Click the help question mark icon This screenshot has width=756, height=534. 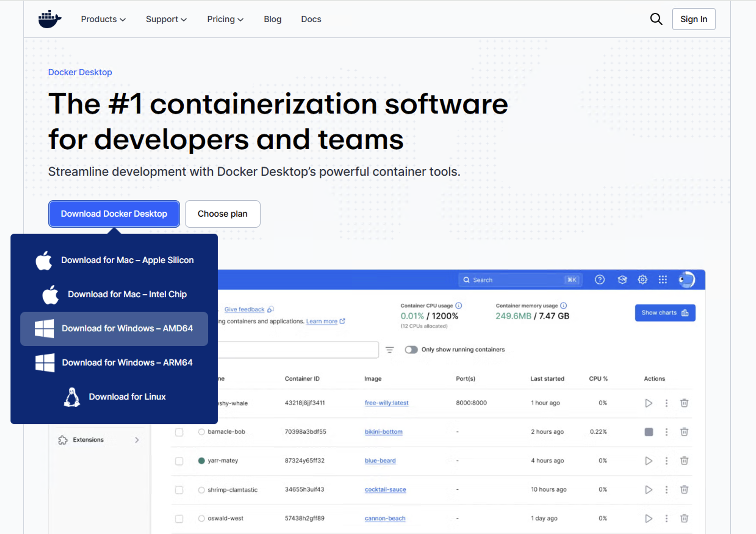599,280
